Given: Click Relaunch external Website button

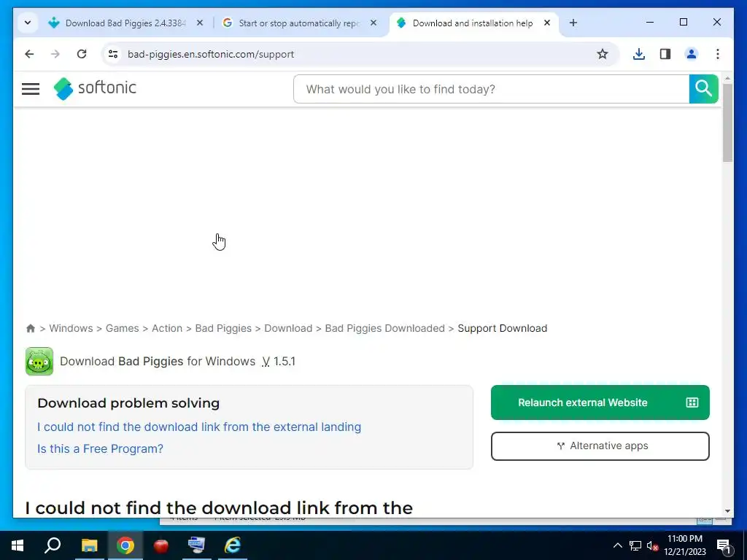Looking at the screenshot, I should click(x=600, y=402).
